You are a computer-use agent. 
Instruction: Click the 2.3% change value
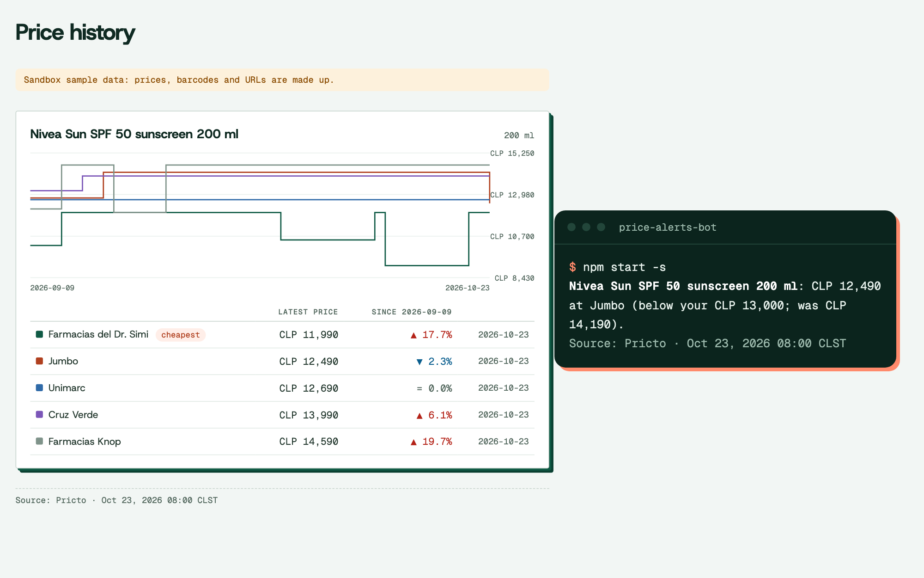point(440,362)
